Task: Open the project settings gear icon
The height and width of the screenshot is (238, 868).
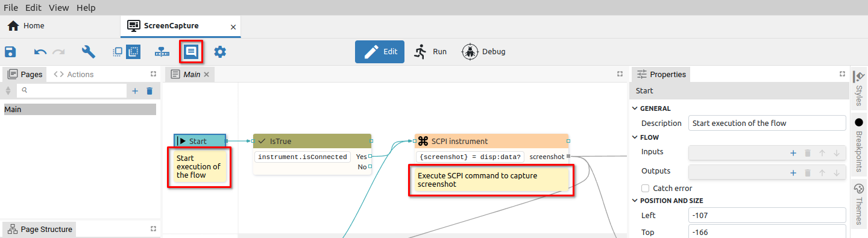Action: tap(220, 52)
